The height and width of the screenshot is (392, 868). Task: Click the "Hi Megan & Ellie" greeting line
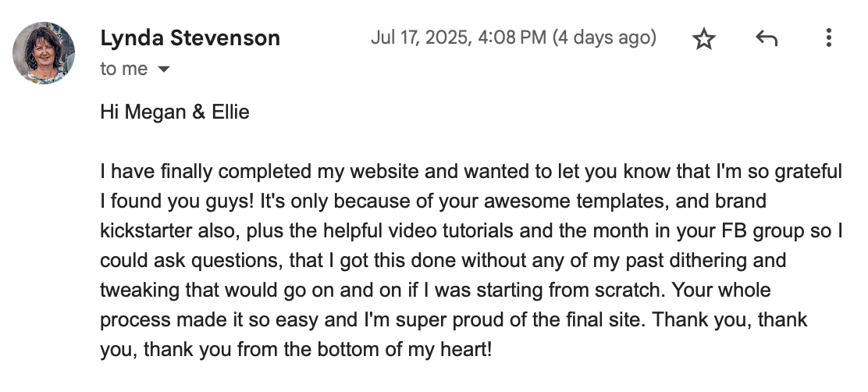(x=175, y=112)
